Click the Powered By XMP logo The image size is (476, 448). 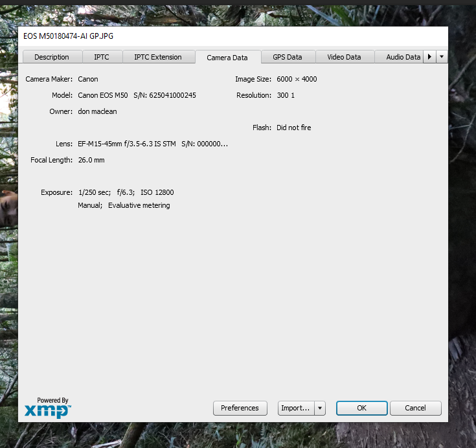(x=47, y=408)
